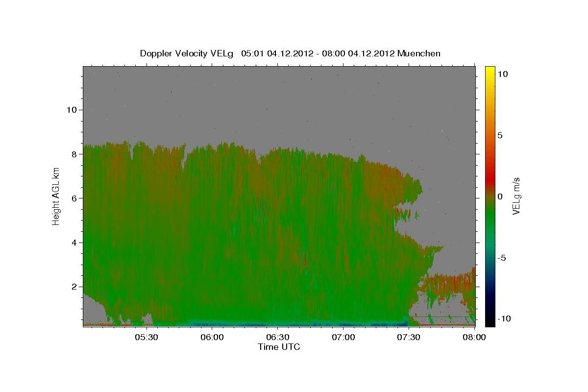Image resolution: width=588 pixels, height=392 pixels.
Task: Click the 07:00 time axis label
Action: (343, 338)
